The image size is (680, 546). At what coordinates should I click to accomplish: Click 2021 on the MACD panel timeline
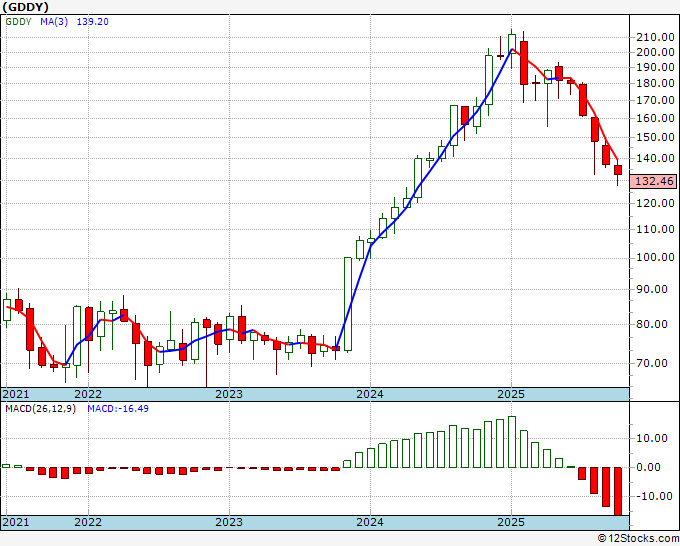(x=17, y=522)
